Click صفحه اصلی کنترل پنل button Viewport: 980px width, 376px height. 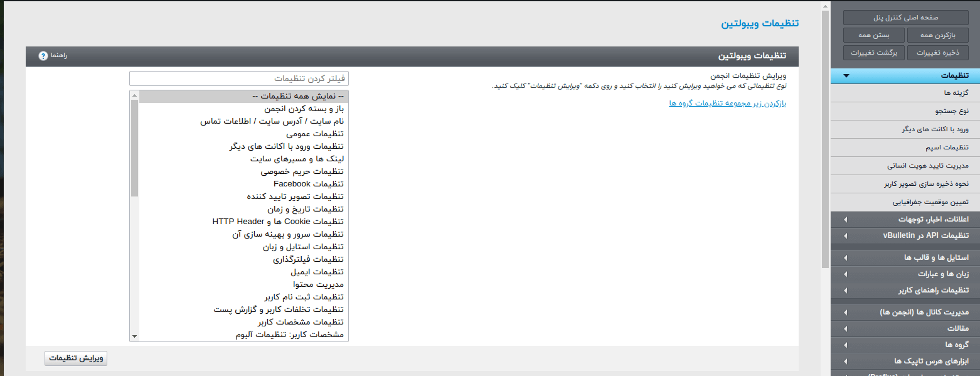[905, 18]
